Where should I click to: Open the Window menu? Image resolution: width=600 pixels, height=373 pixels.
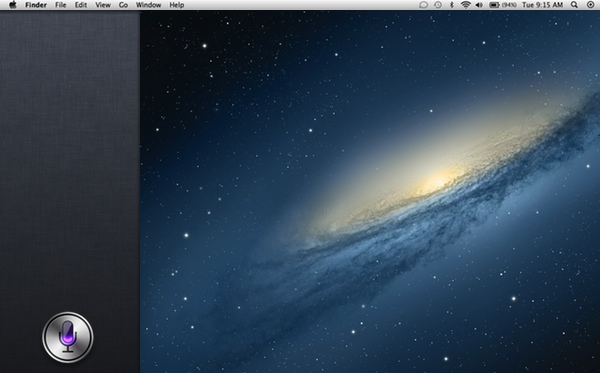tap(148, 5)
